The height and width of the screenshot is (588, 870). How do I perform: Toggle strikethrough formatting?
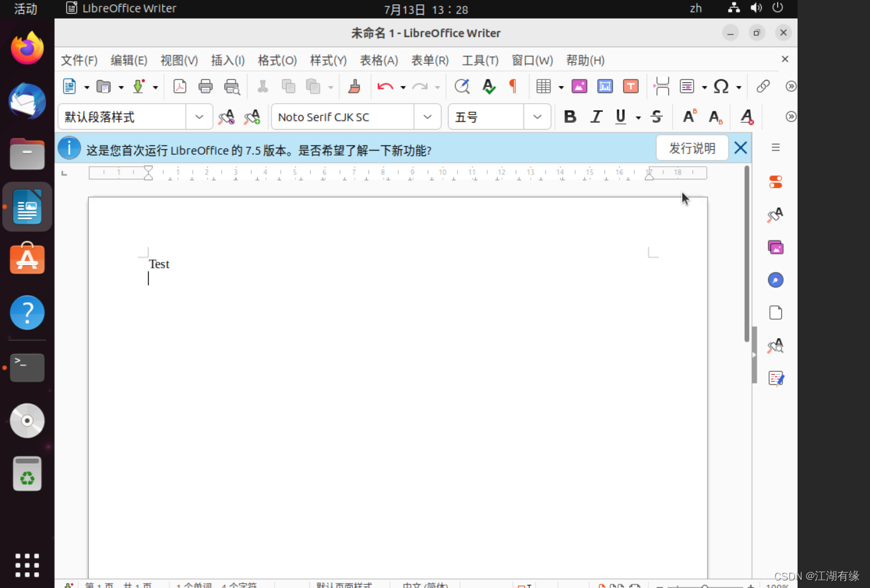(656, 116)
